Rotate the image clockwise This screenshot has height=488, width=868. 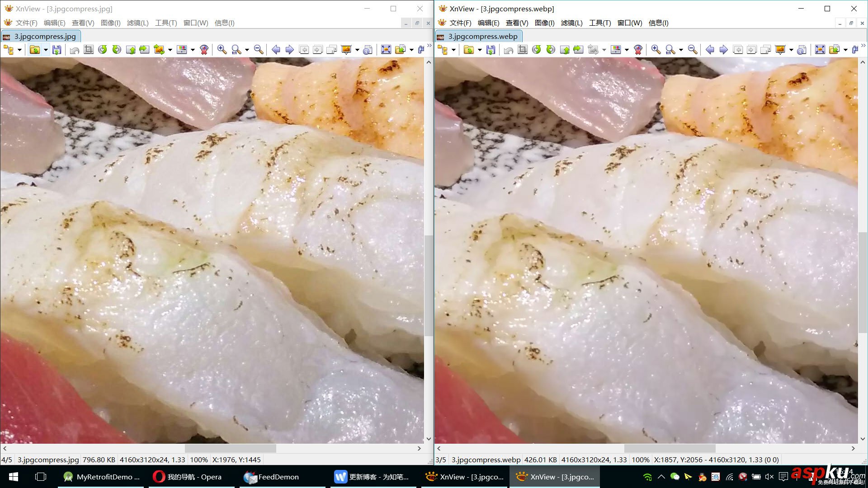116,50
